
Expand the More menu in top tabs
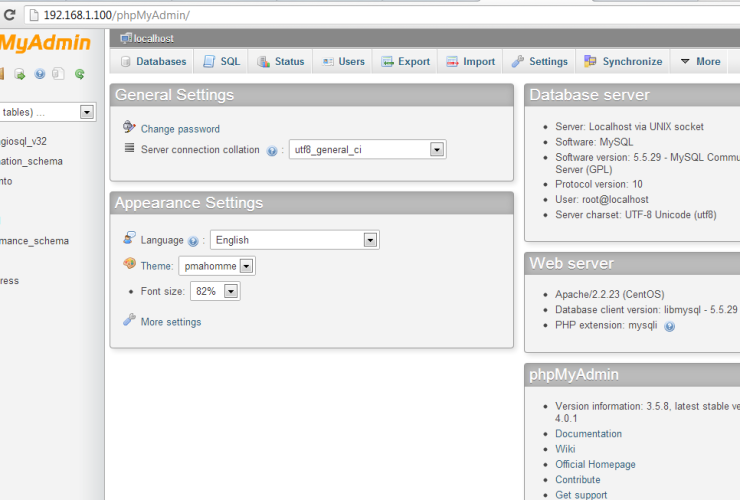(x=700, y=61)
